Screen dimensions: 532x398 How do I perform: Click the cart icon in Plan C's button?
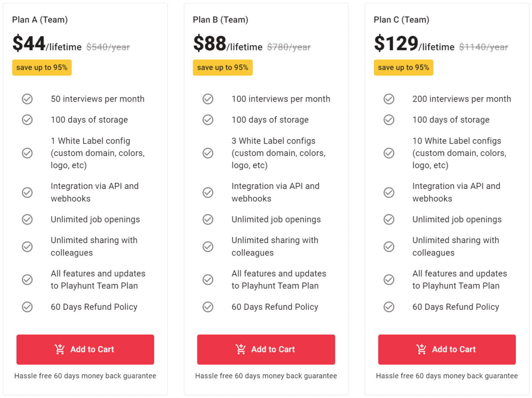(x=422, y=349)
